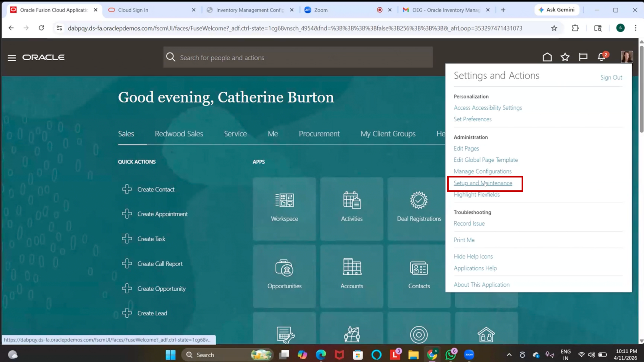This screenshot has height=362, width=644.
Task: Click the plus icon for Create Call Report
Action: pyautogui.click(x=127, y=263)
